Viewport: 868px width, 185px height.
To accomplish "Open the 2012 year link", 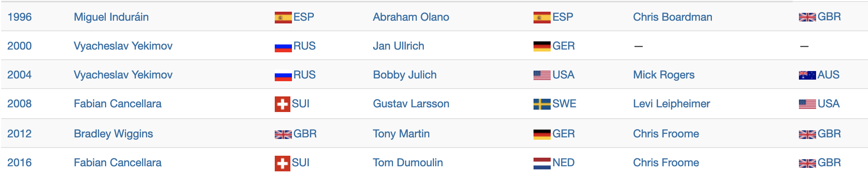I will pyautogui.click(x=20, y=134).
